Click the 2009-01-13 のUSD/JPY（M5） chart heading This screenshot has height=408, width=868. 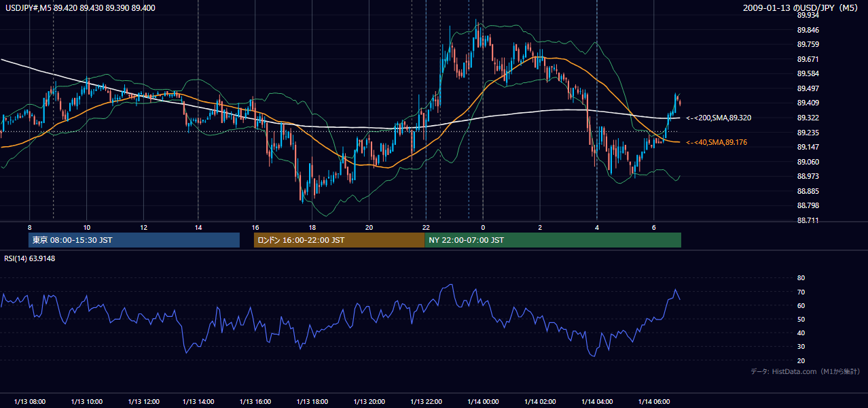pyautogui.click(x=802, y=8)
